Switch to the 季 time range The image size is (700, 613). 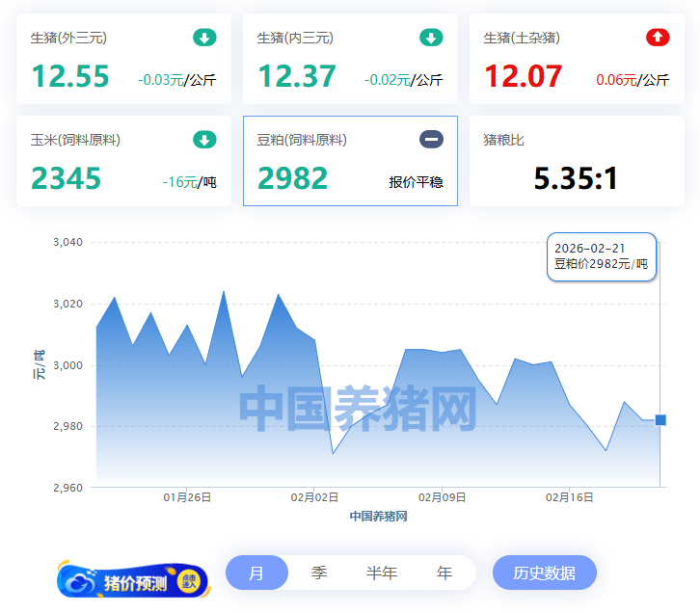pos(319,573)
